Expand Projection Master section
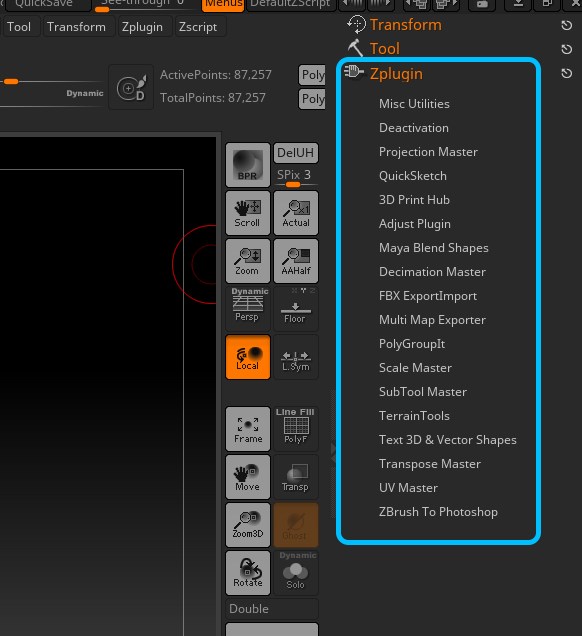582x636 pixels. pos(428,152)
